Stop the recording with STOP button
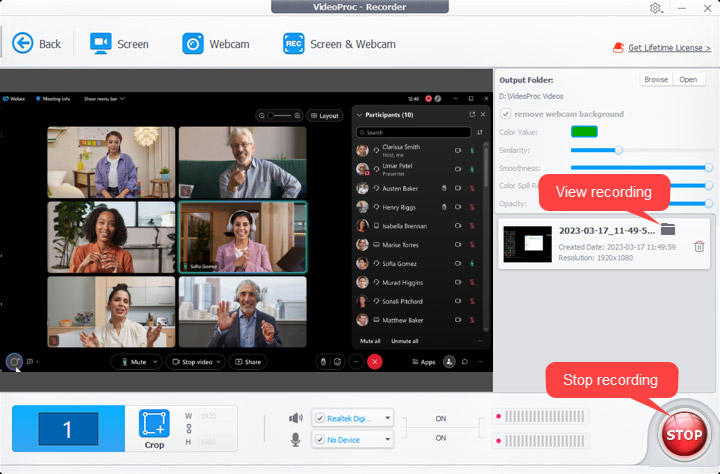 tap(684, 434)
